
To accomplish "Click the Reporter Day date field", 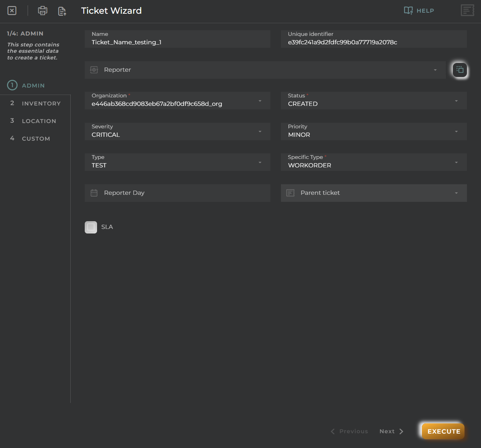I will click(178, 193).
